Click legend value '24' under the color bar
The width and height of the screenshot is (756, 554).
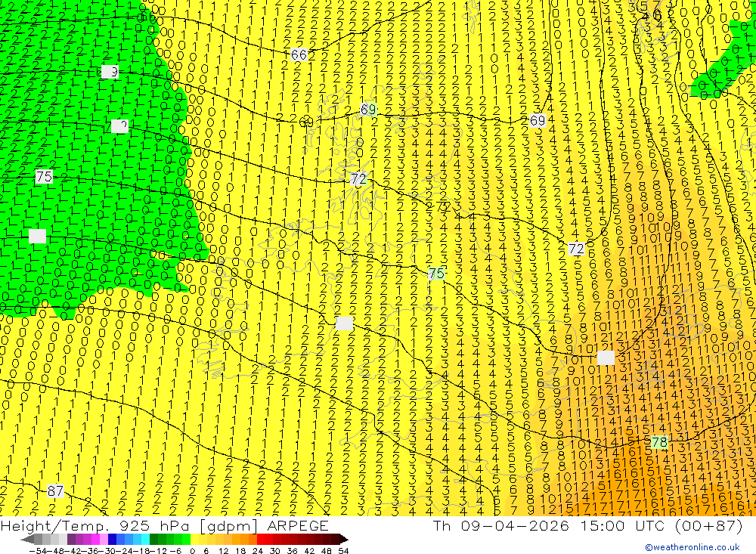258,551
